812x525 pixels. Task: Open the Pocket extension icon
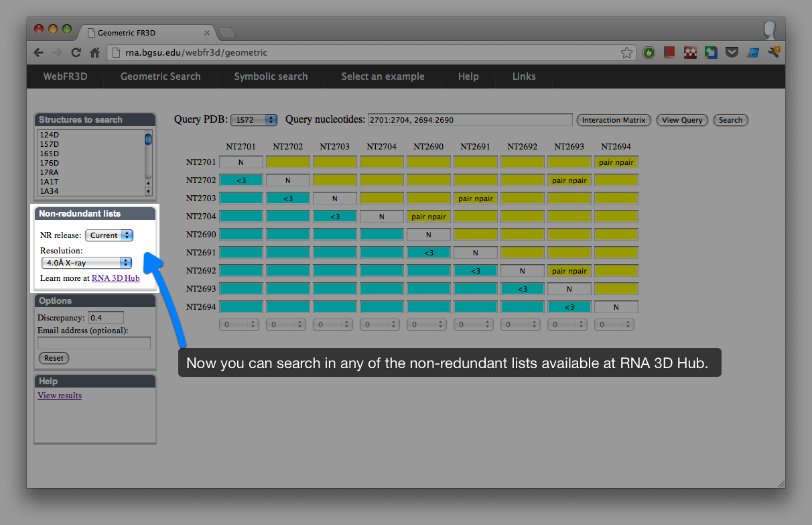pos(732,52)
